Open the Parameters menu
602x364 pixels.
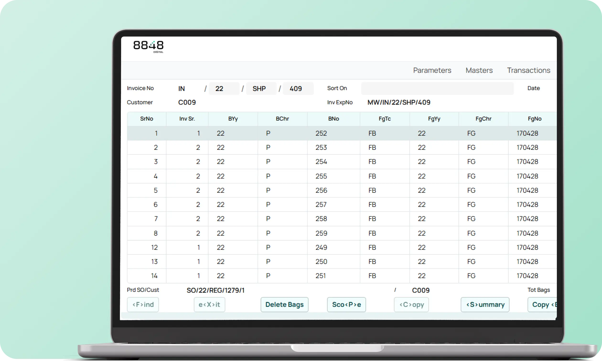point(432,70)
